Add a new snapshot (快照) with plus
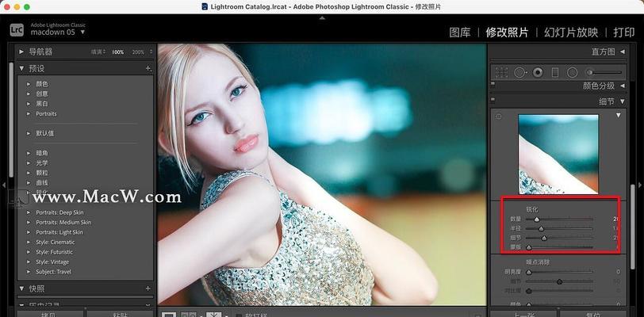This screenshot has height=317, width=644. (148, 288)
